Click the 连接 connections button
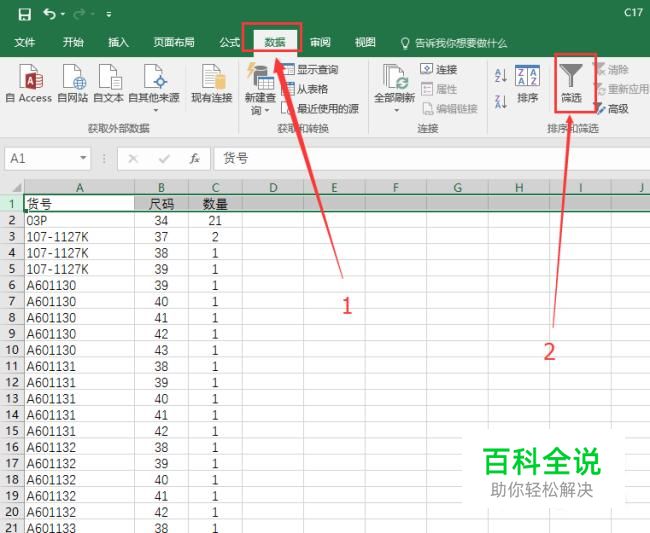This screenshot has height=533, width=650. [439, 69]
